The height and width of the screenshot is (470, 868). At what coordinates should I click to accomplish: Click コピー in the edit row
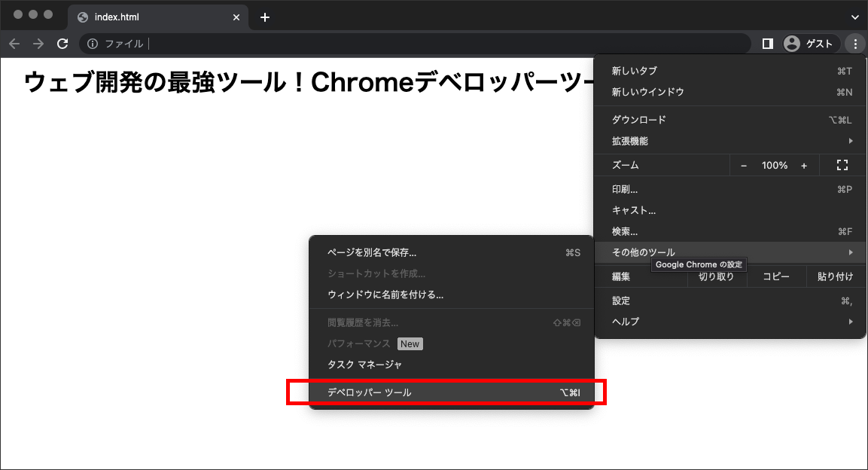coord(776,276)
